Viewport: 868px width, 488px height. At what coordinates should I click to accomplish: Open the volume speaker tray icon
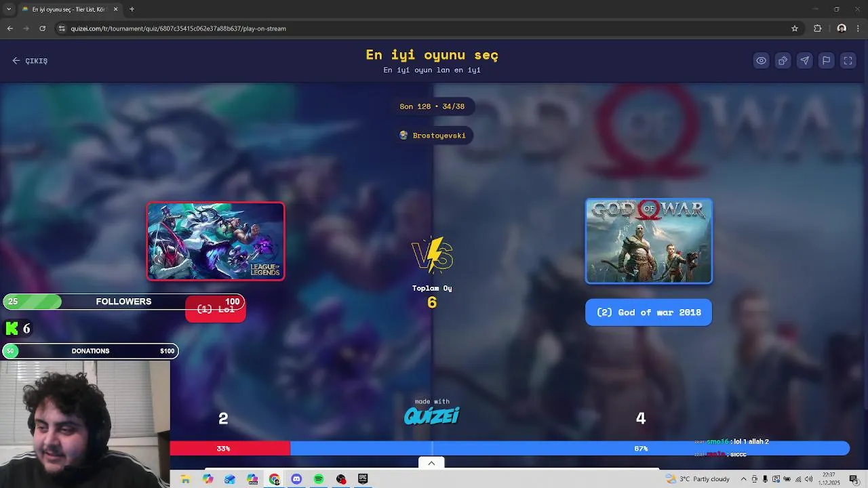pos(808,479)
